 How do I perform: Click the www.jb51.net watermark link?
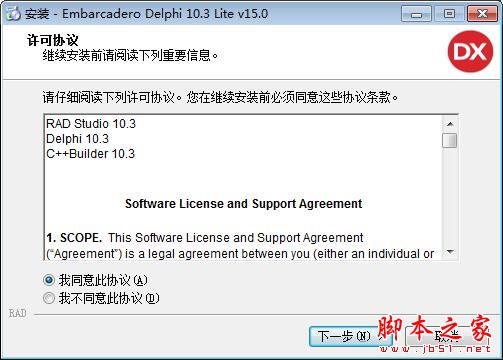(435, 349)
